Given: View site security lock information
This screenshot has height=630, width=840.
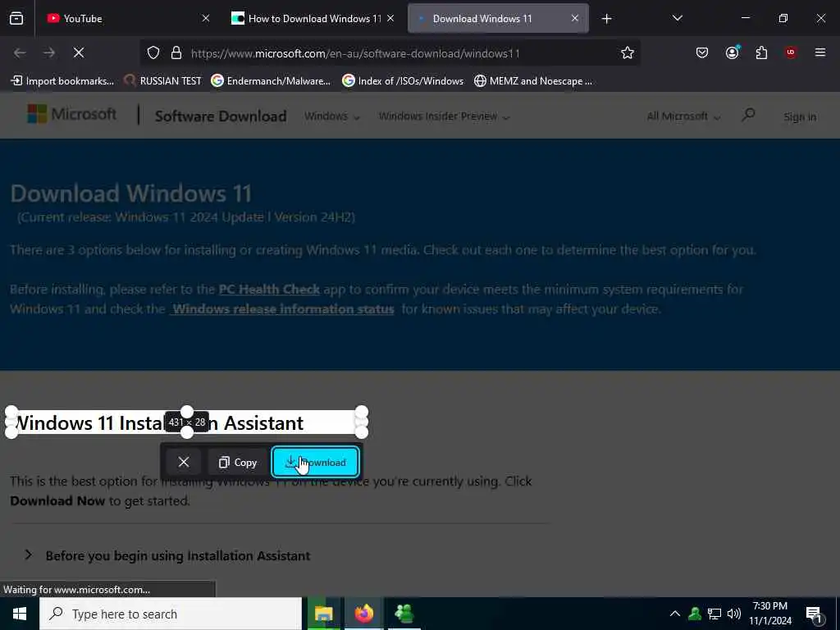Looking at the screenshot, I should (x=176, y=53).
